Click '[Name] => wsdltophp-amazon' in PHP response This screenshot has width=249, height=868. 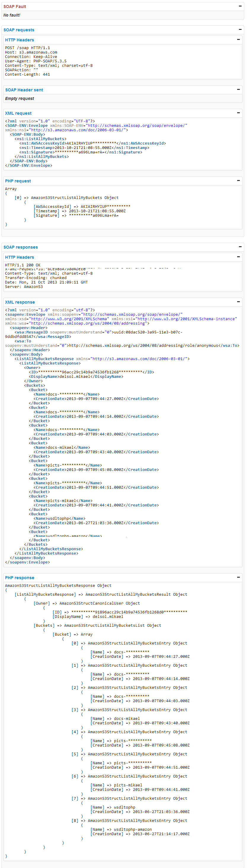click(121, 830)
